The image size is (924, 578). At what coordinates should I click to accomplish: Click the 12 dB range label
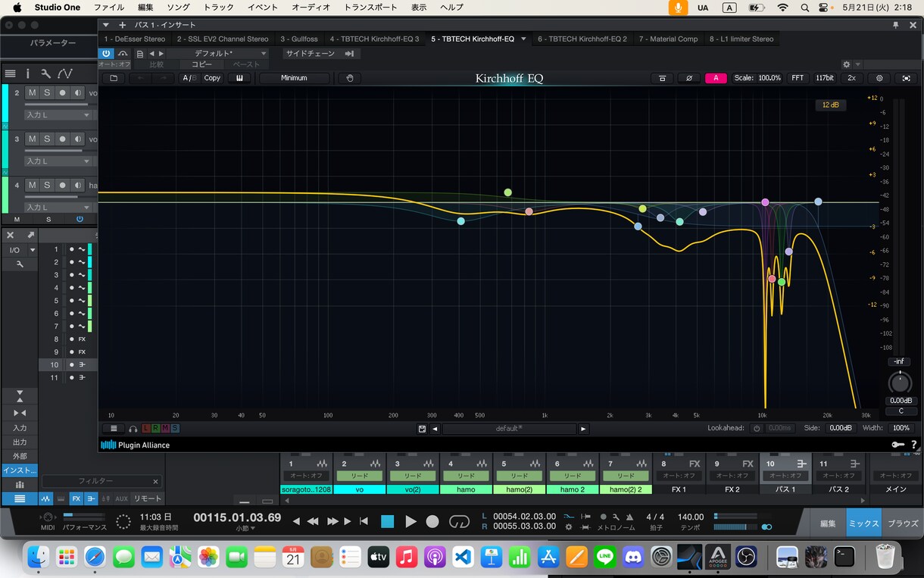(x=831, y=105)
